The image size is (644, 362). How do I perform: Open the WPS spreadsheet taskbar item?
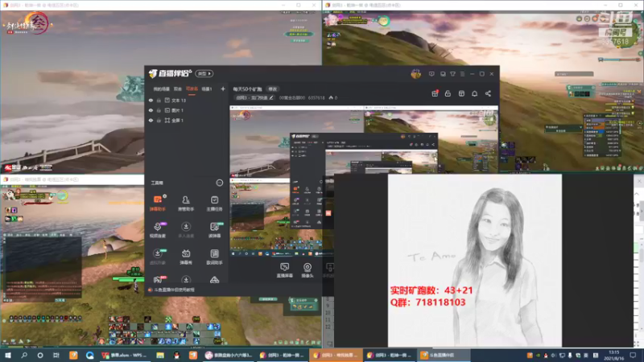tap(125, 355)
